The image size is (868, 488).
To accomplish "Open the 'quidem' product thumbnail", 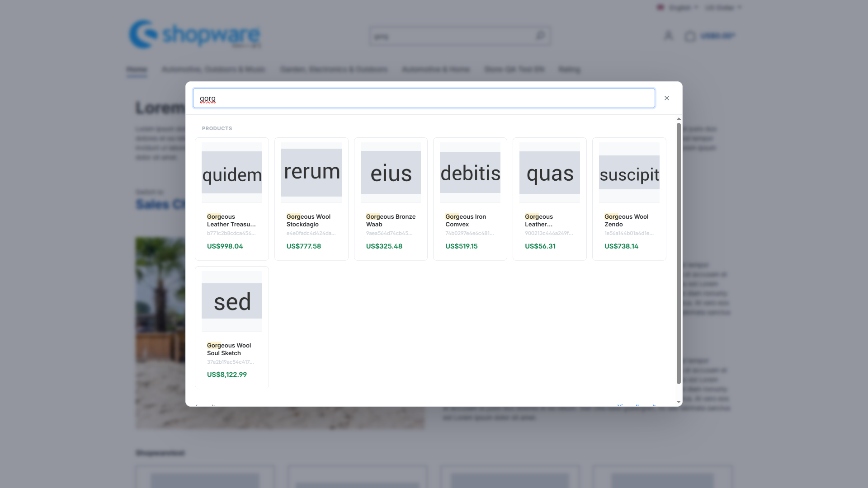I will coord(232,173).
